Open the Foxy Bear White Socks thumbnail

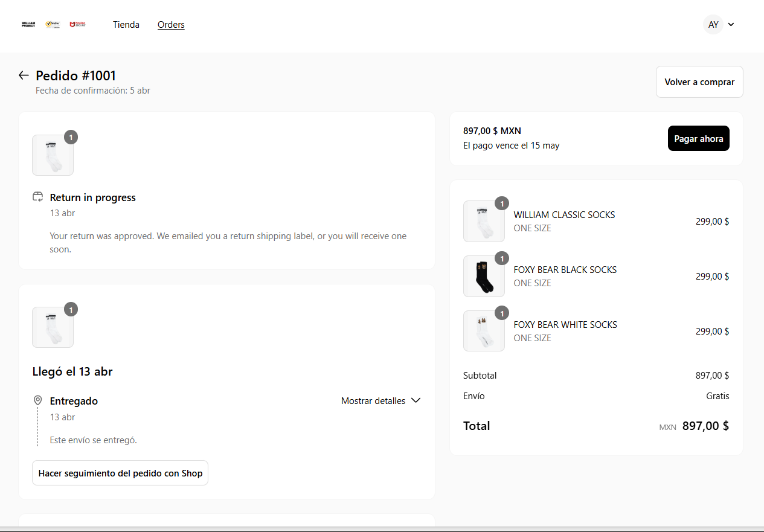pyautogui.click(x=484, y=331)
